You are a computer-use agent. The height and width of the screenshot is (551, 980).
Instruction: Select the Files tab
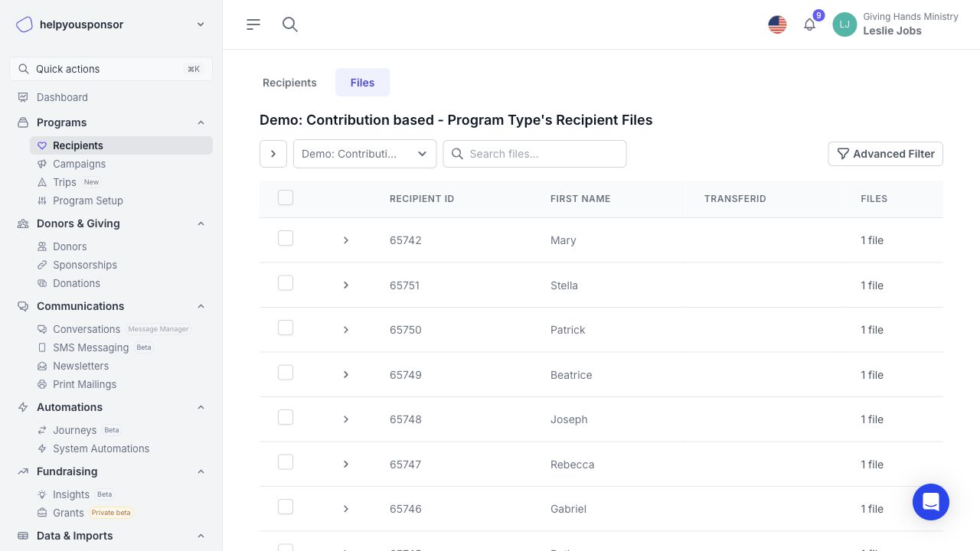(362, 83)
